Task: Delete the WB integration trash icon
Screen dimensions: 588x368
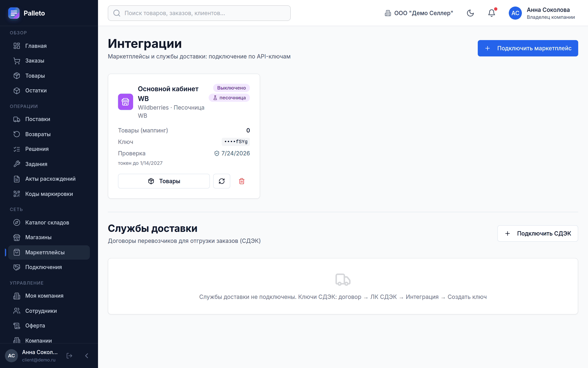Action: [242, 181]
